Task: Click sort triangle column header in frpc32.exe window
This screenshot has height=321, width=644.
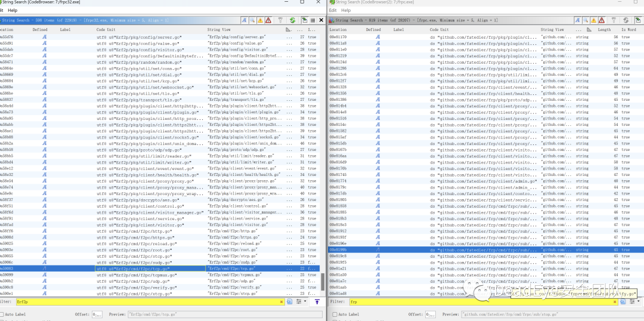Action: pos(288,30)
